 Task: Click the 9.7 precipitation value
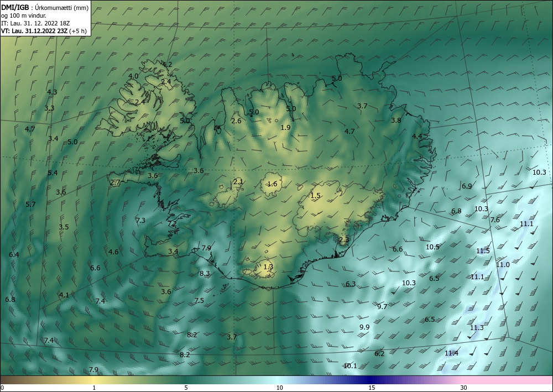382,306
